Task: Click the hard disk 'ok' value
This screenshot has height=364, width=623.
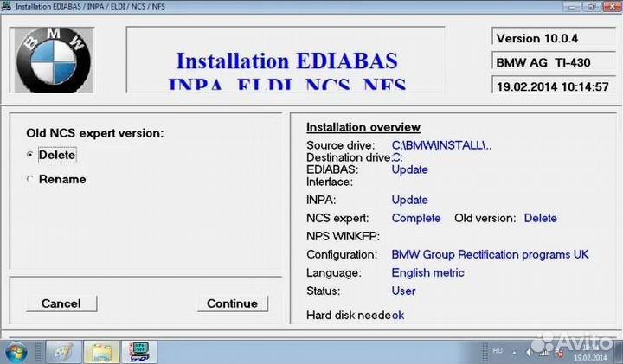Action: point(398,316)
